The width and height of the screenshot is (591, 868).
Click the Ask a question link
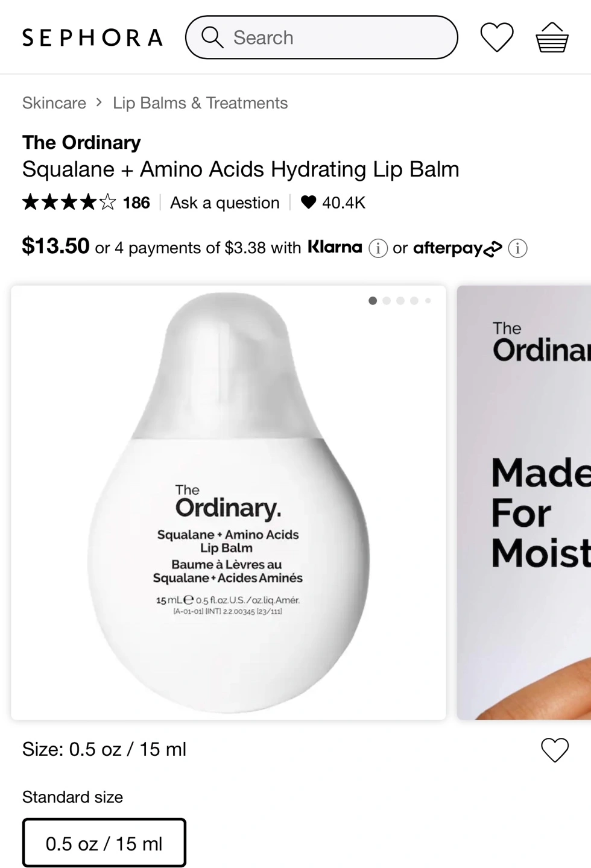(225, 203)
